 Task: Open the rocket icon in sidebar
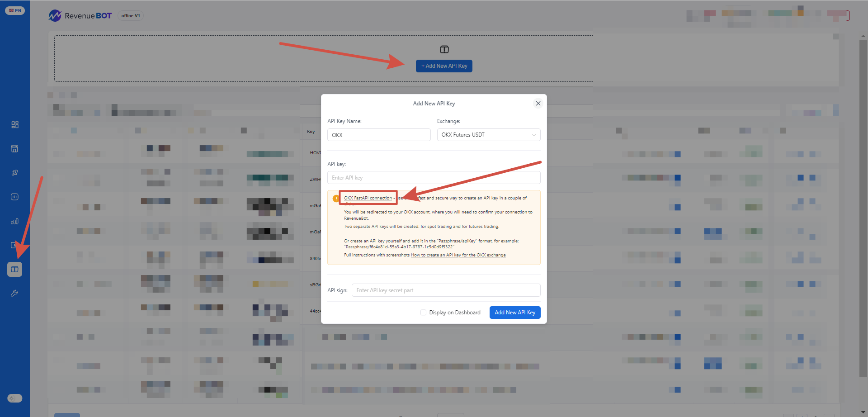tap(15, 173)
